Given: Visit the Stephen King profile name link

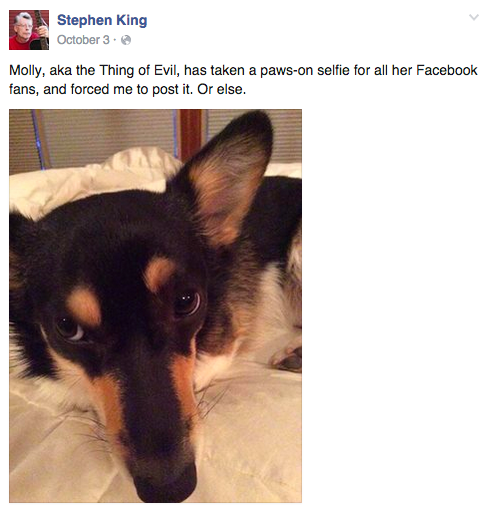Looking at the screenshot, I should (102, 20).
